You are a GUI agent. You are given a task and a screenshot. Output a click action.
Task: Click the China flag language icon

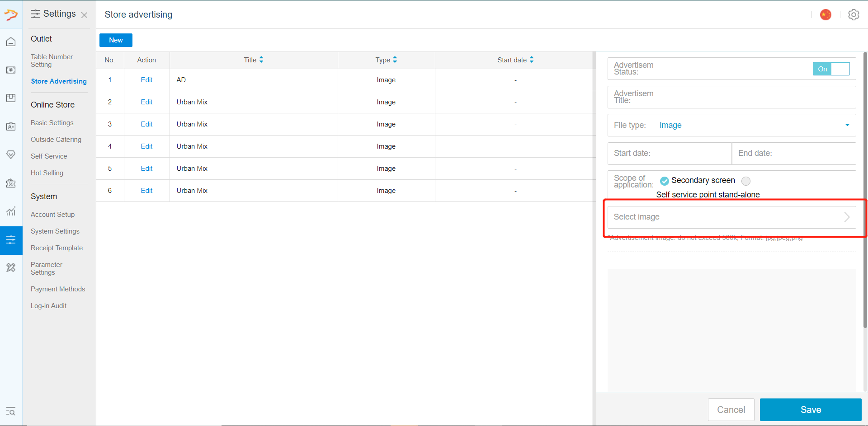(x=826, y=14)
